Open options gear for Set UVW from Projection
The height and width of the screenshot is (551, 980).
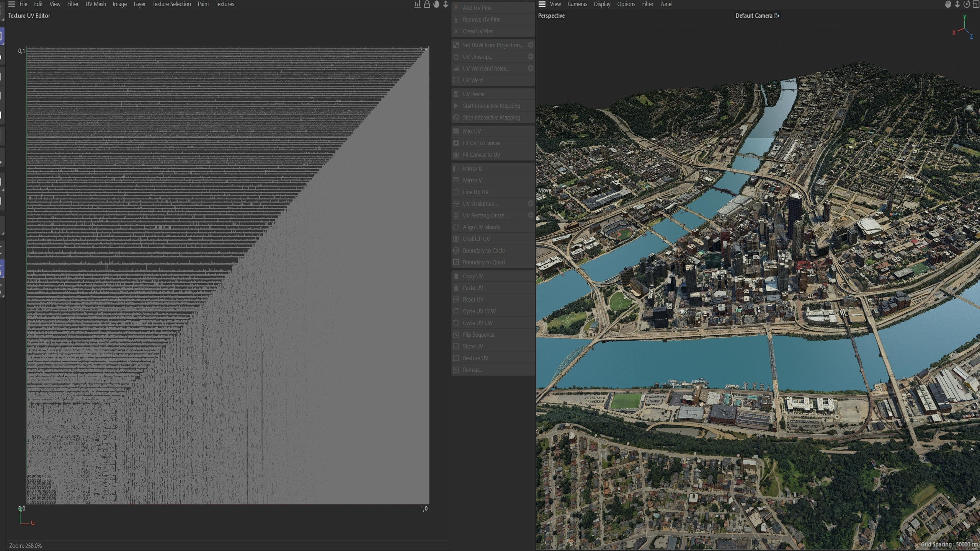[531, 45]
